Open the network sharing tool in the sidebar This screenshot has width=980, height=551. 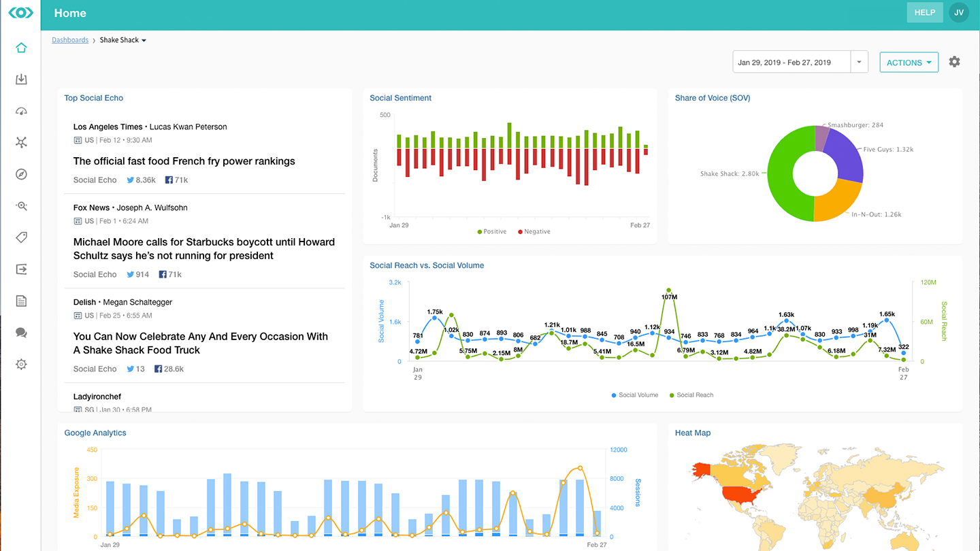[x=21, y=142]
